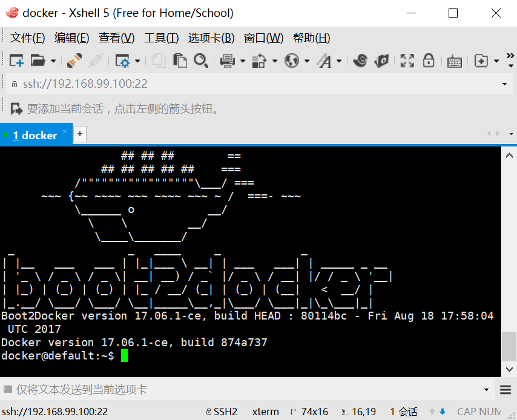This screenshot has width=517, height=420.
Task: Expand the Properties dropdown arrow
Action: pos(137,61)
